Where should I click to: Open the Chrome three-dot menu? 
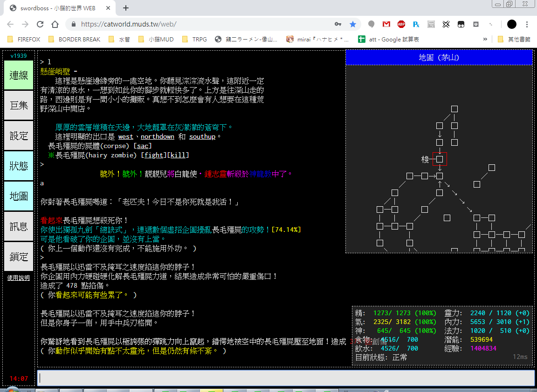coord(527,24)
